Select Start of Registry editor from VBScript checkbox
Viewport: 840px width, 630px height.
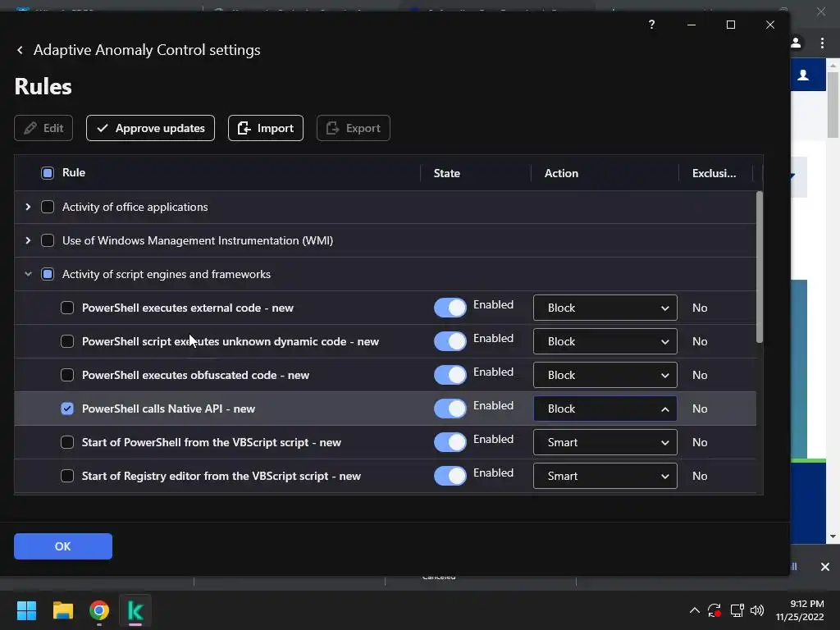click(67, 476)
